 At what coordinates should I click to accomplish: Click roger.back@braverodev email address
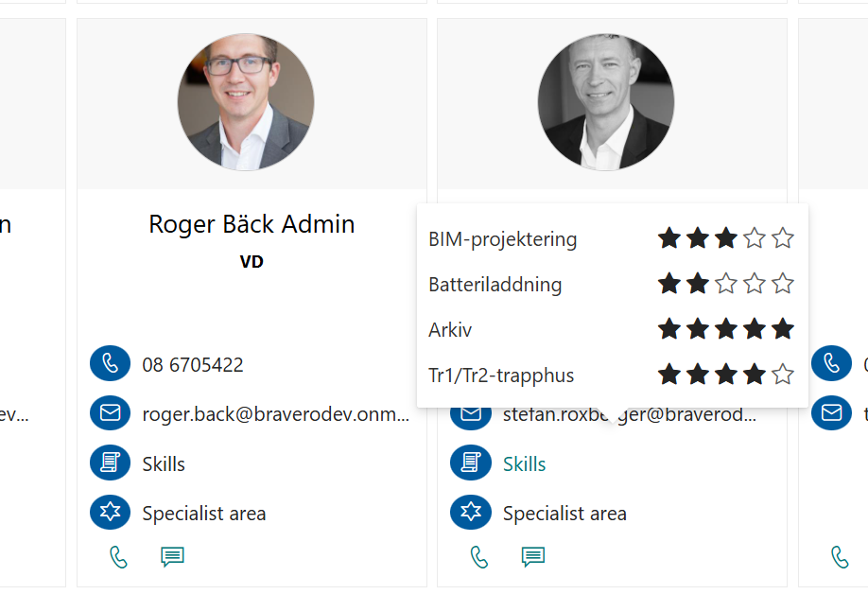276,414
